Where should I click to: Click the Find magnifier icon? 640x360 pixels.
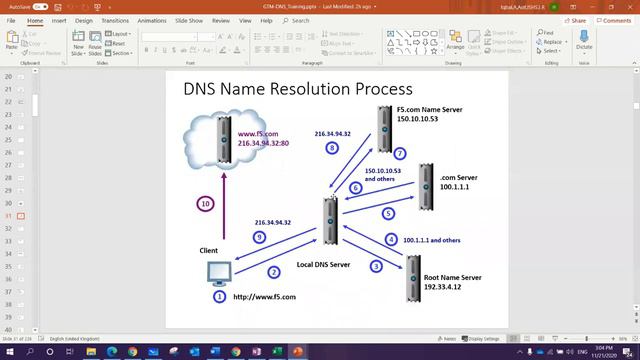click(x=540, y=32)
